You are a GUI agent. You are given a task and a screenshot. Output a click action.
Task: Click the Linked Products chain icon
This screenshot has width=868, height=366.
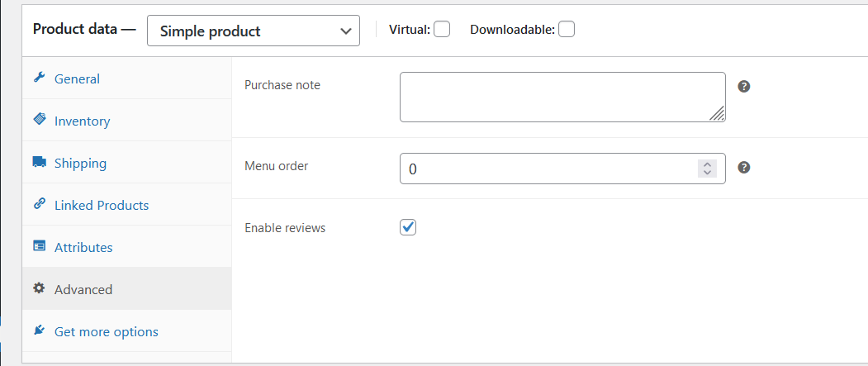[39, 205]
